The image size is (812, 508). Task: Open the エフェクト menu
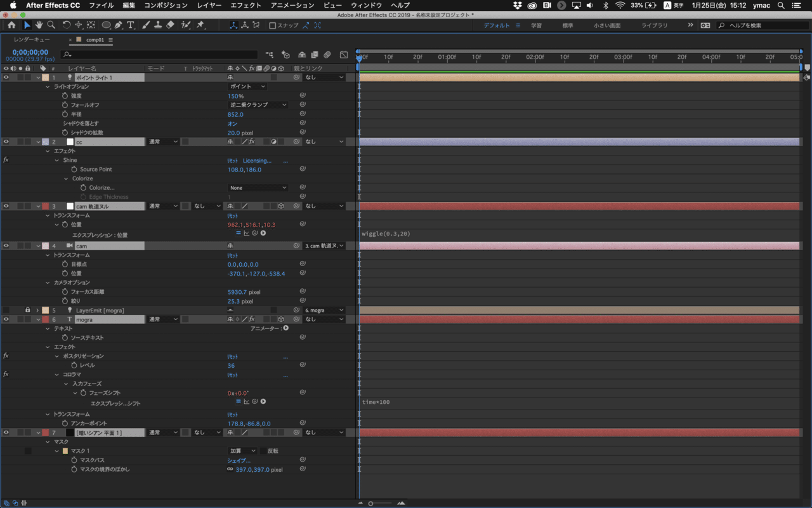coord(246,5)
